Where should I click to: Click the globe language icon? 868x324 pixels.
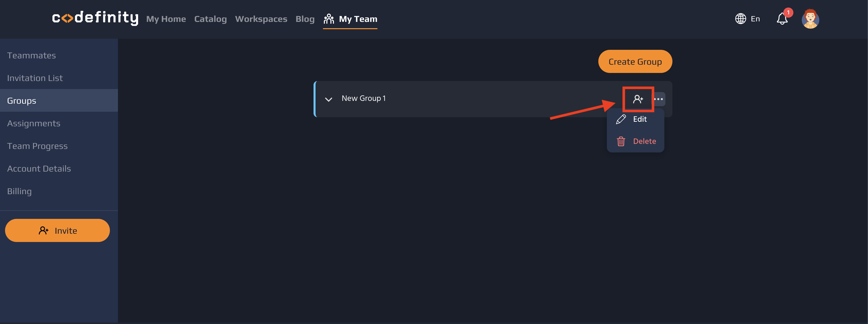tap(740, 19)
